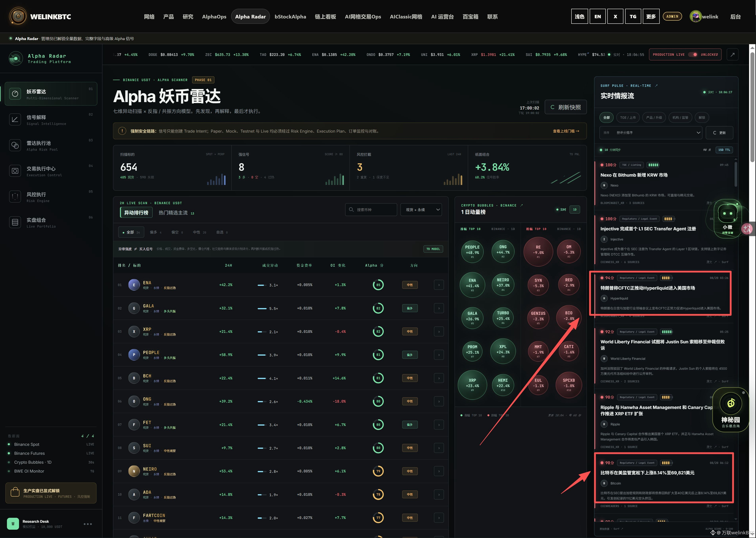Click the WELINKBTC coin logo
The image size is (756, 538).
18,16
